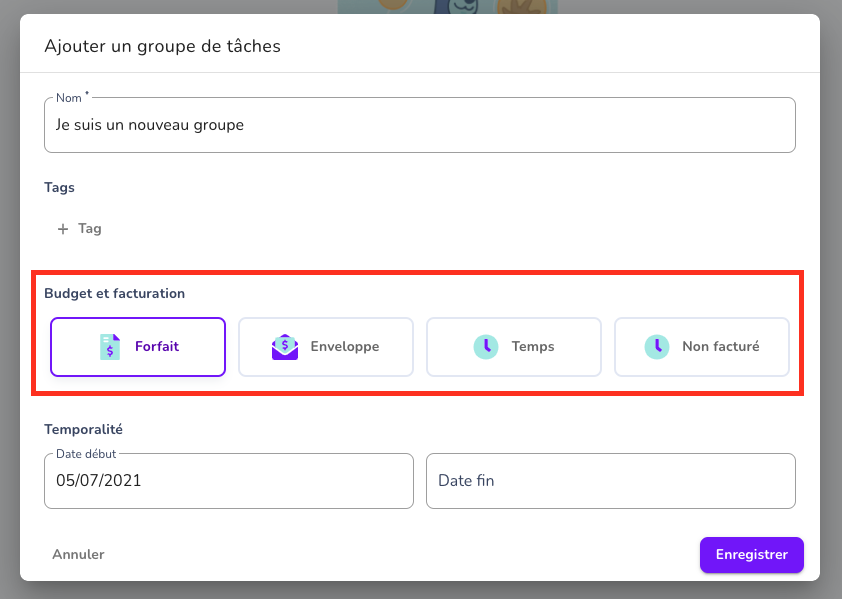Click the Non facturé clock icon
The image size is (842, 599).
tap(657, 347)
